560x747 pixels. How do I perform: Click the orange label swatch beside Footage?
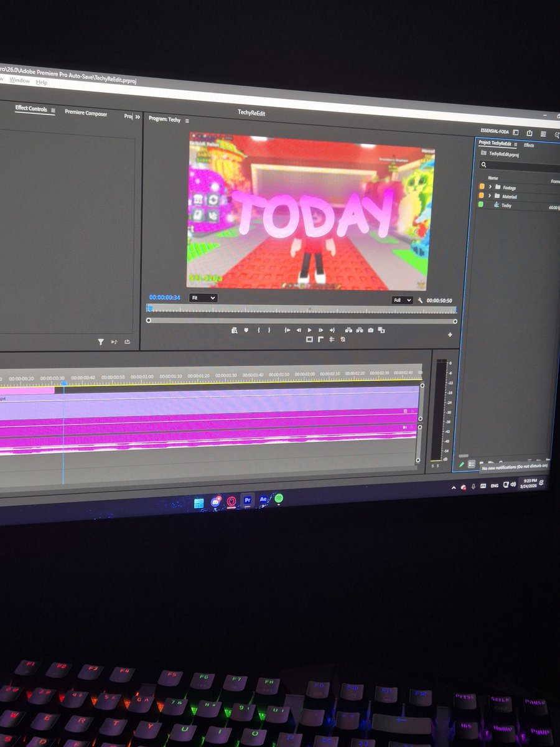click(x=482, y=186)
